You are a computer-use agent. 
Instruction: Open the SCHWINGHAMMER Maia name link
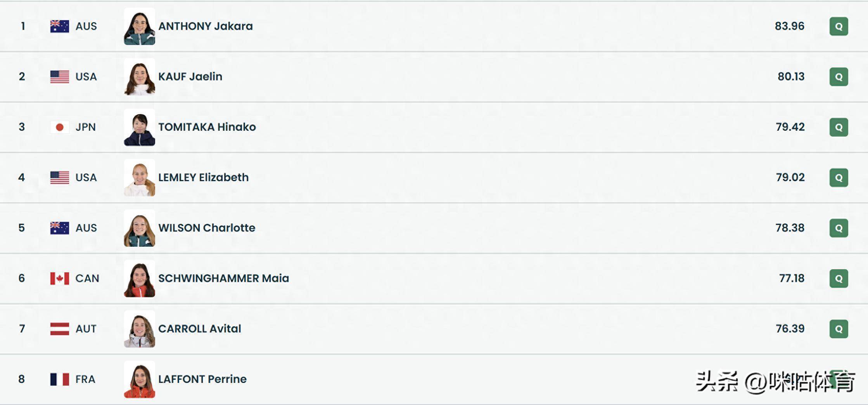point(223,279)
